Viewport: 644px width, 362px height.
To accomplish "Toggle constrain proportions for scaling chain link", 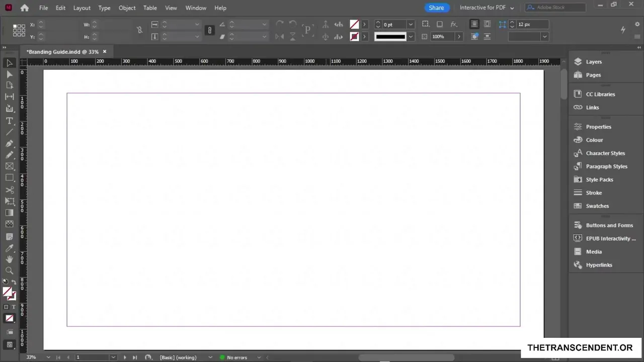I will point(210,30).
